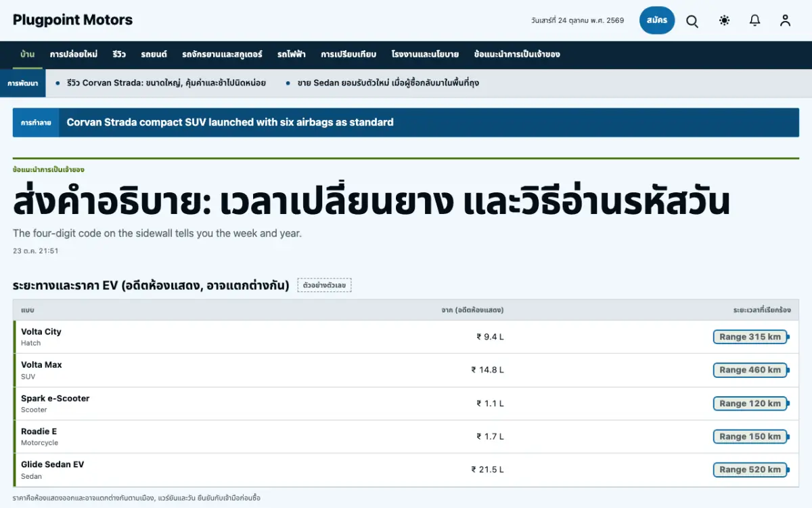Select the Volta City row name
The image size is (812, 508).
coord(41,332)
